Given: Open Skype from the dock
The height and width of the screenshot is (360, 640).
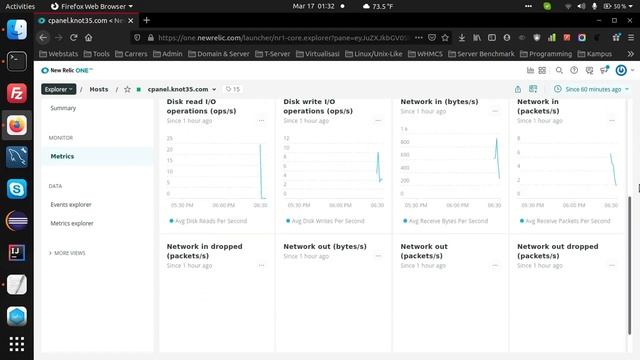Looking at the screenshot, I should tap(17, 189).
